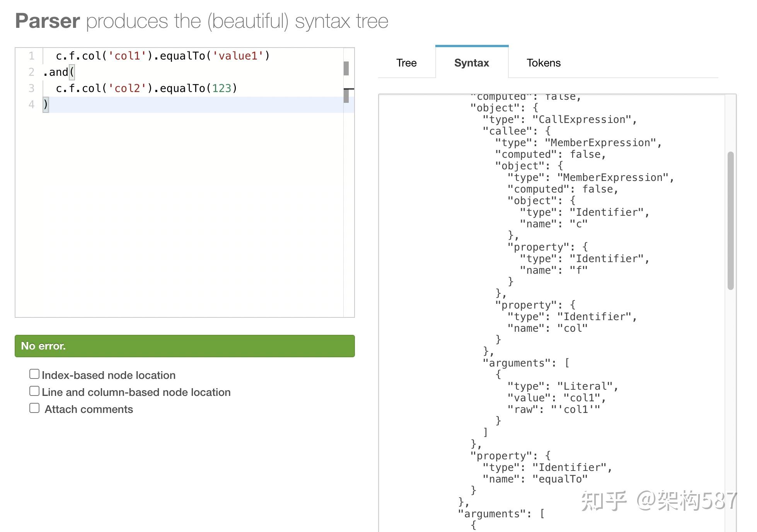Viewport: 757px width, 532px height.
Task: Click the 123 number literal
Action: coord(221,89)
